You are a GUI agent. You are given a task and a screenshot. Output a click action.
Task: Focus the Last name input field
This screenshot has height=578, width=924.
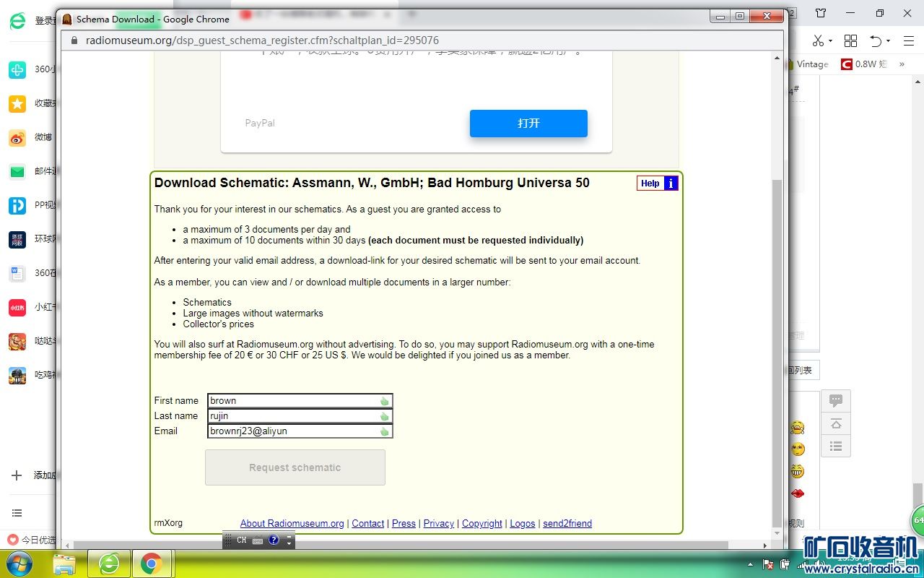pyautogui.click(x=300, y=416)
